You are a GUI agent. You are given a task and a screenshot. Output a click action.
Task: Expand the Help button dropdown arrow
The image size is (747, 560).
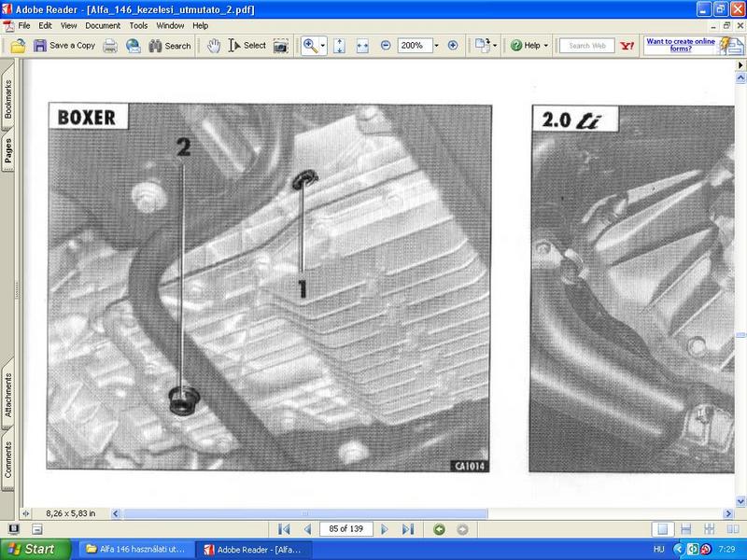tap(546, 46)
